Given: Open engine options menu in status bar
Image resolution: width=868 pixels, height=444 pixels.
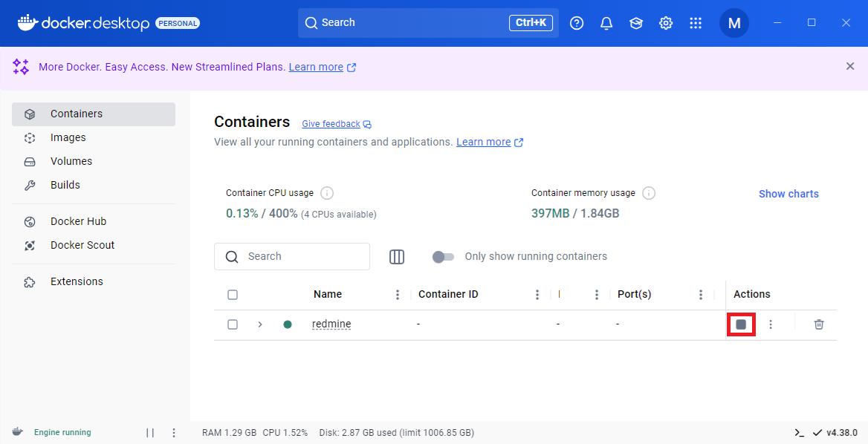Looking at the screenshot, I should coord(174,432).
